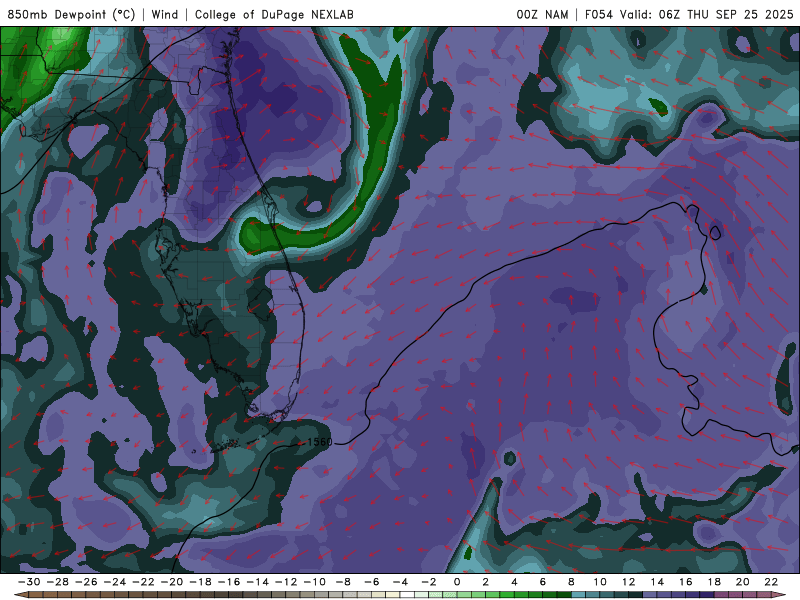
Task: Click the '12' color scale label
Action: pyautogui.click(x=629, y=582)
